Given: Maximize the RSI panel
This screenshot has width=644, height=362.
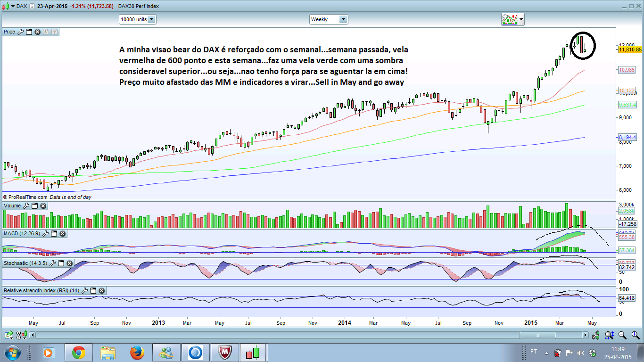Looking at the screenshot, I should click(93, 290).
